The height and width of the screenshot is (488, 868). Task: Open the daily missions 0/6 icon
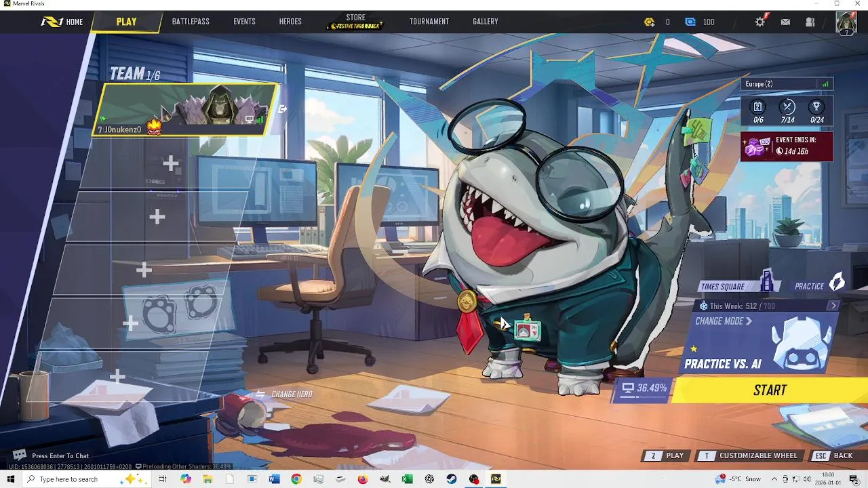(x=758, y=106)
